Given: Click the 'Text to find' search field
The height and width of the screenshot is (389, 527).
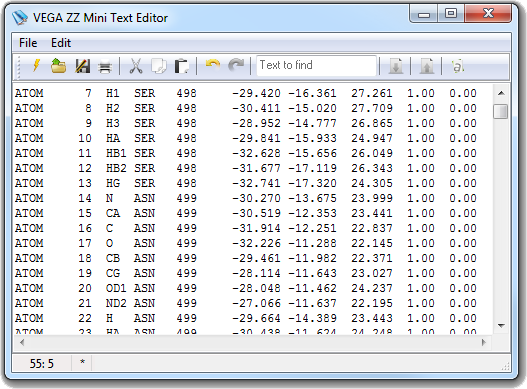Looking at the screenshot, I should (x=316, y=65).
